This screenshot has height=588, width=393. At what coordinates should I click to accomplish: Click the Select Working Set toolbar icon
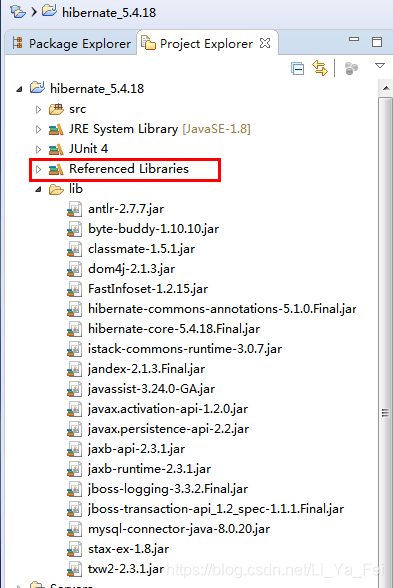coord(351,69)
